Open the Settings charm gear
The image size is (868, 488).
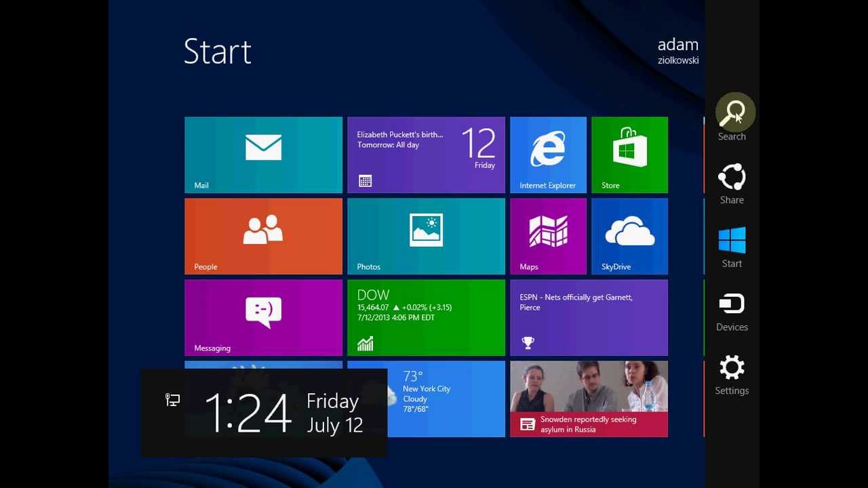(732, 368)
